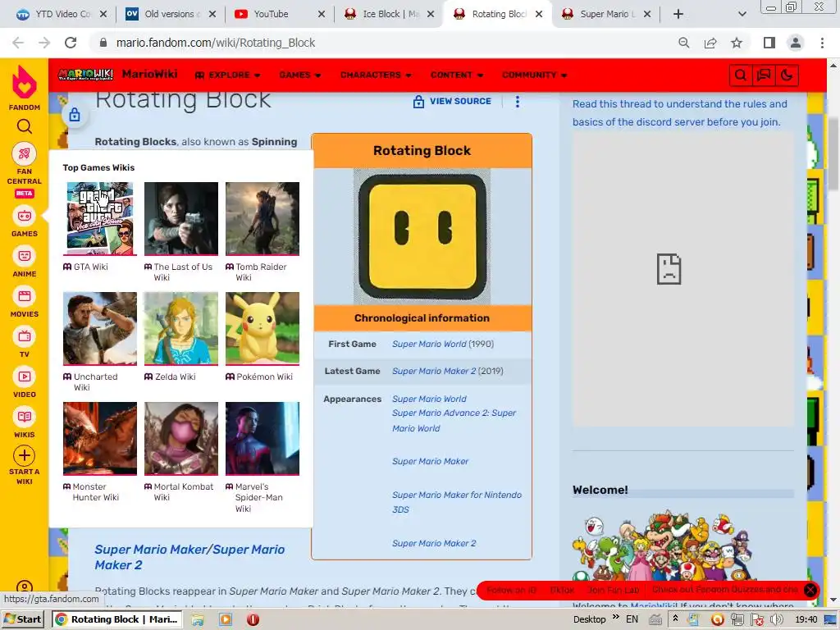Expand the CHARACTERS dropdown menu

coord(376,75)
